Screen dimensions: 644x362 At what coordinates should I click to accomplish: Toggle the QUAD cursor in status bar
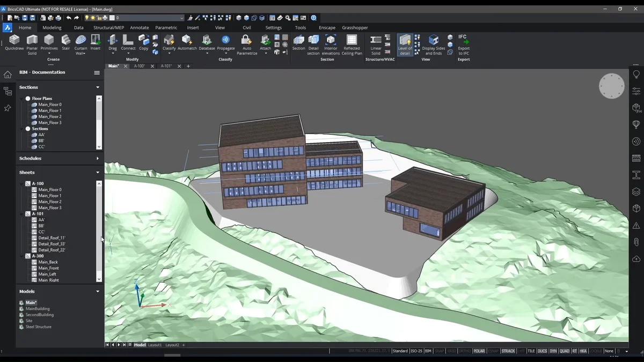coord(565,351)
